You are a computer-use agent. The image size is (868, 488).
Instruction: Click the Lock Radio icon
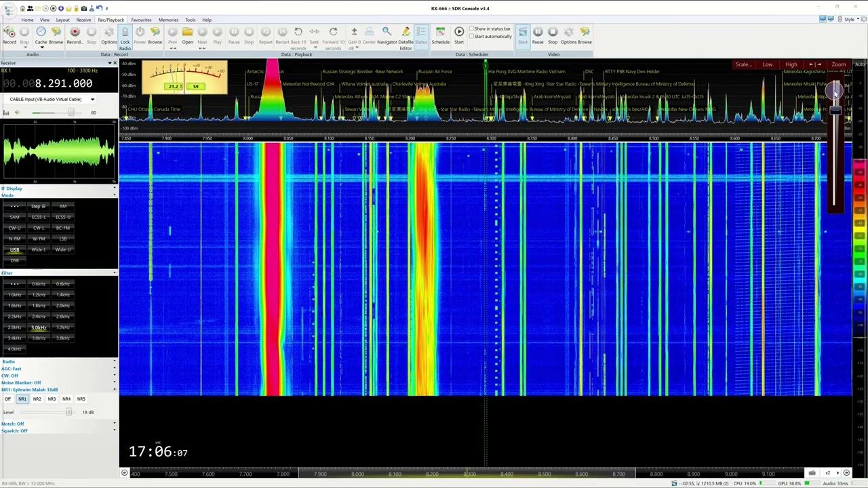(125, 33)
